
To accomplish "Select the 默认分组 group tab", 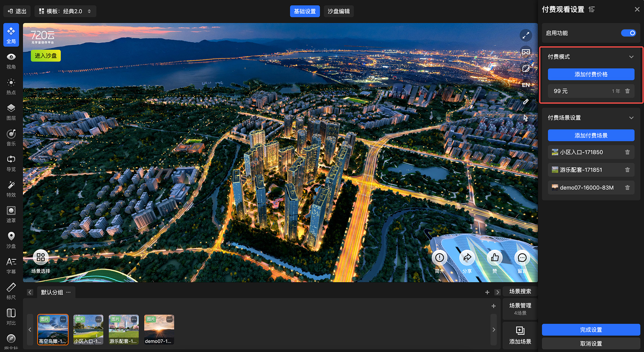I will [x=52, y=292].
